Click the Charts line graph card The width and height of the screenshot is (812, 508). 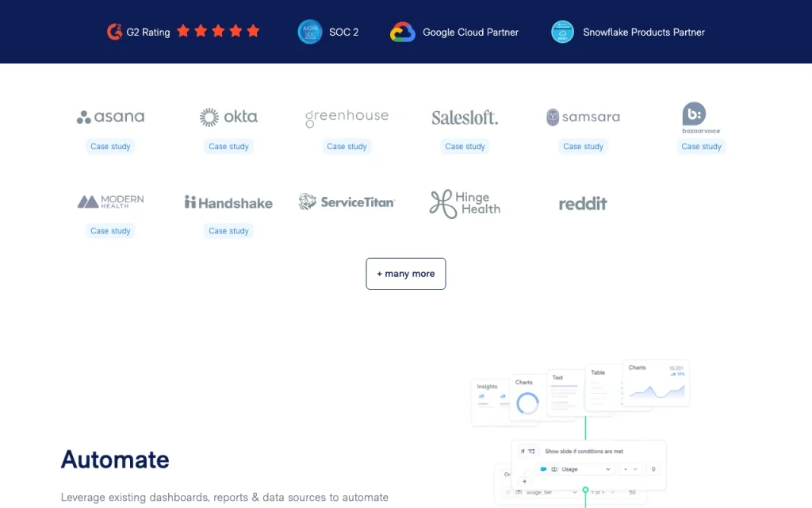656,383
